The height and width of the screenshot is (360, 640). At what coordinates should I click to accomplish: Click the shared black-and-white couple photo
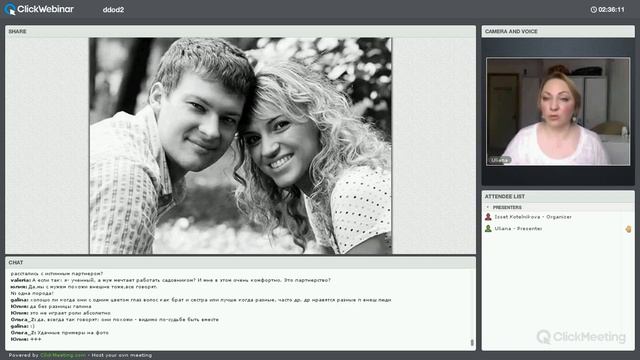240,146
